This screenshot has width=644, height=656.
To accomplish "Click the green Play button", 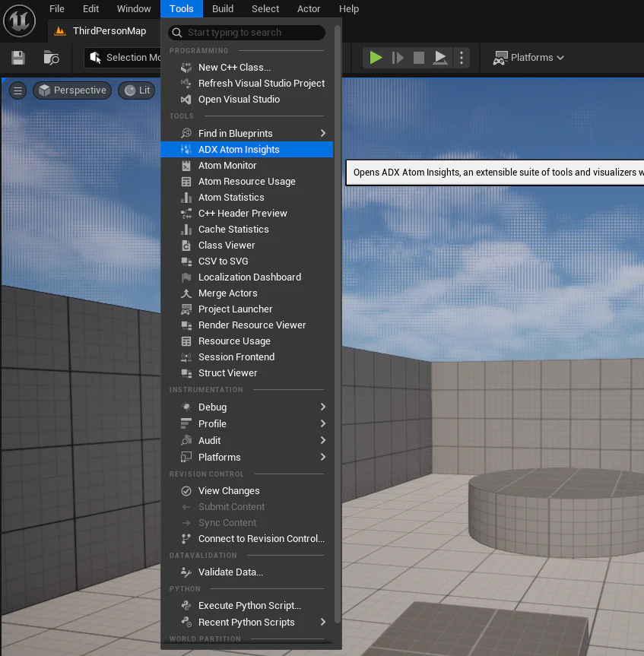I will coord(376,57).
